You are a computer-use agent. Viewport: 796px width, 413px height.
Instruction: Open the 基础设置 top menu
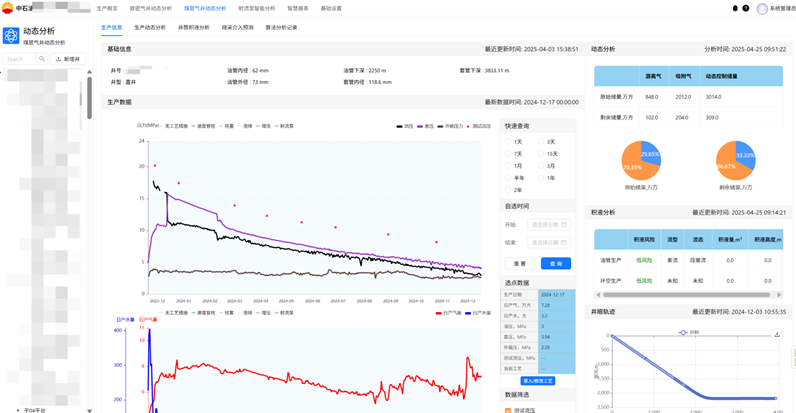(x=331, y=9)
